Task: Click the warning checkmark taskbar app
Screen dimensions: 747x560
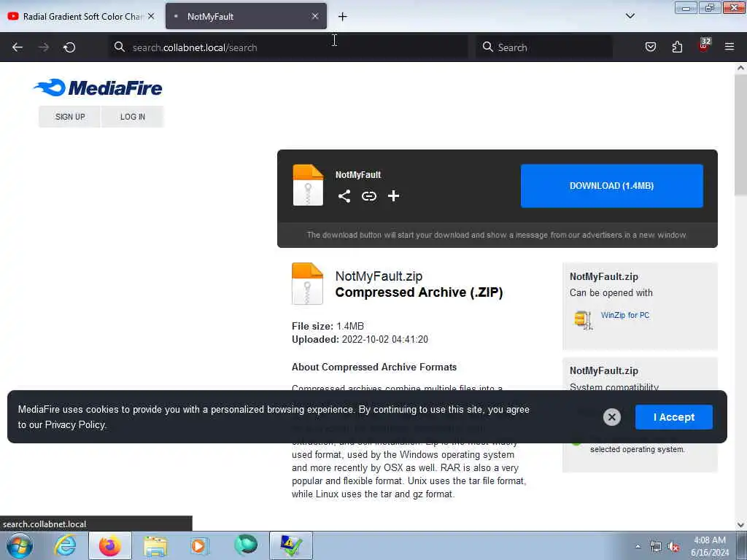Action: point(291,545)
